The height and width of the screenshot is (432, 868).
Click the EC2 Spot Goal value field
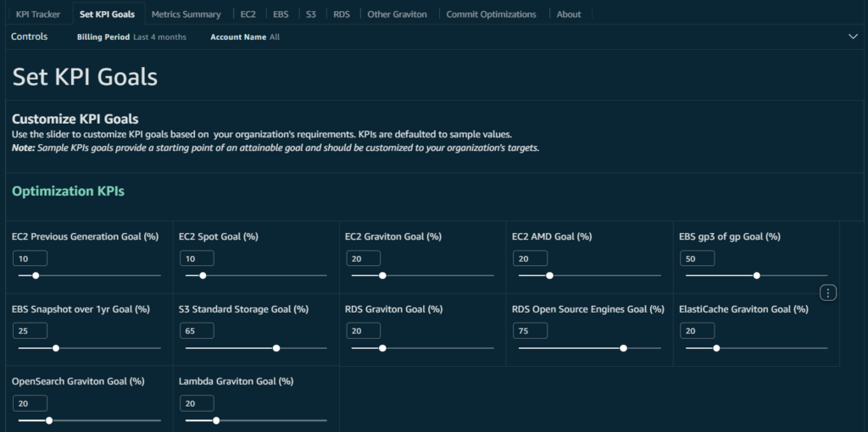196,258
